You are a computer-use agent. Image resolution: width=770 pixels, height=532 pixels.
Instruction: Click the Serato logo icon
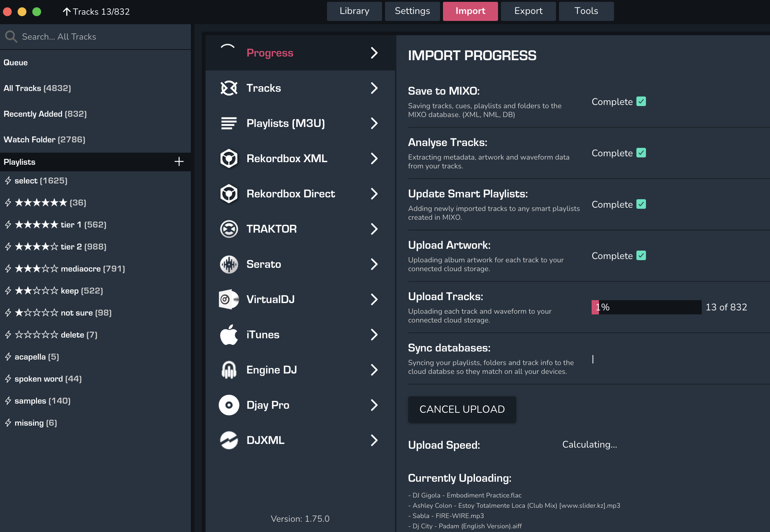[229, 264]
